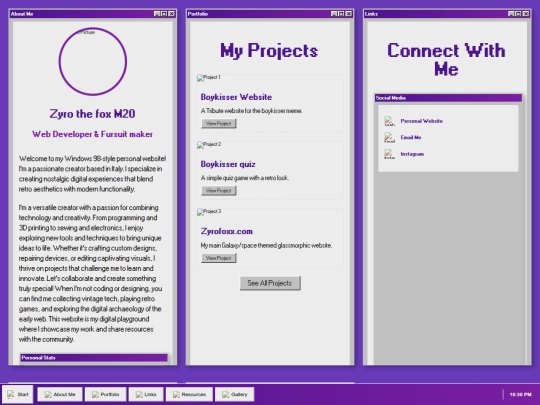Open the Start menu button
This screenshot has height=405, width=540.
(18, 394)
